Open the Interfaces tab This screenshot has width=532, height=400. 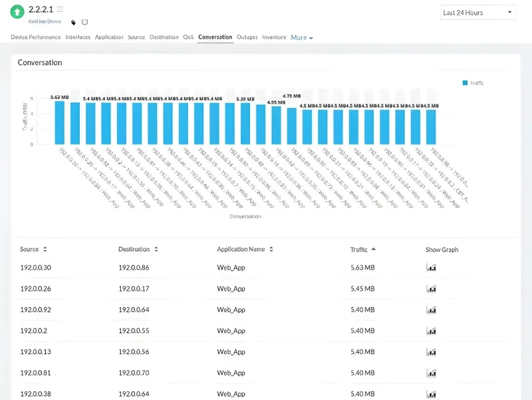[x=78, y=38]
